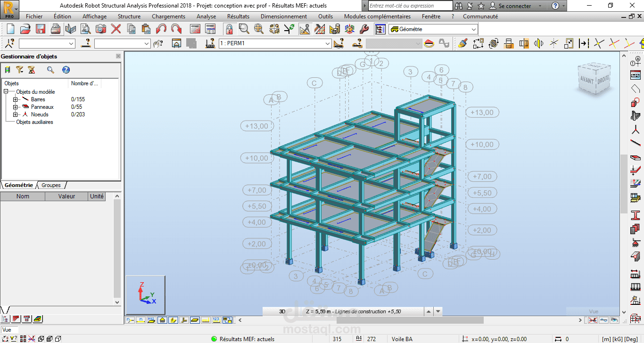The width and height of the screenshot is (644, 343).
Task: Click the red X Delete icon
Action: 116,29
